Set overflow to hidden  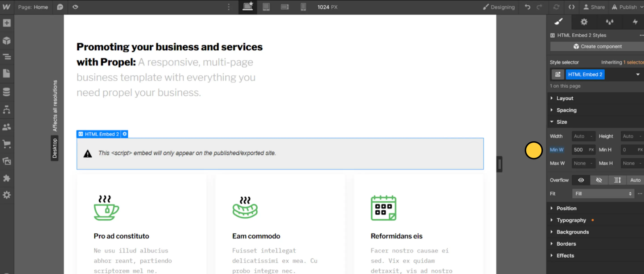pos(599,180)
